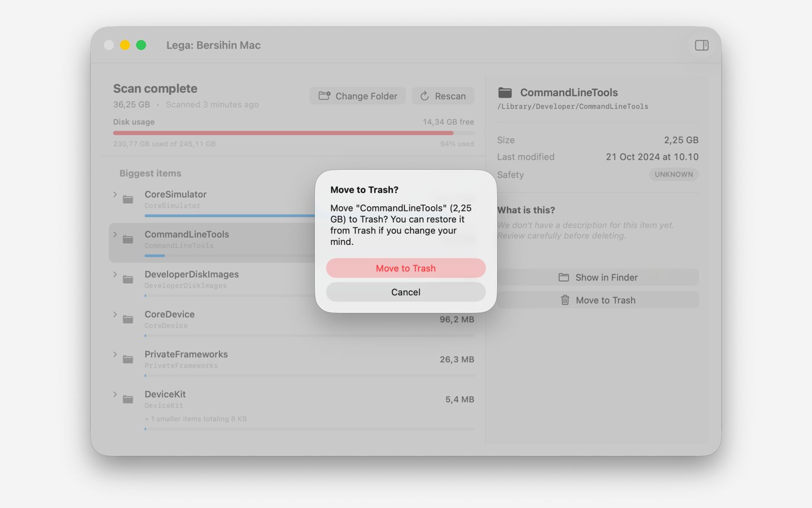The image size is (812, 508).
Task: Click the Rescan circular arrow icon
Action: 425,96
